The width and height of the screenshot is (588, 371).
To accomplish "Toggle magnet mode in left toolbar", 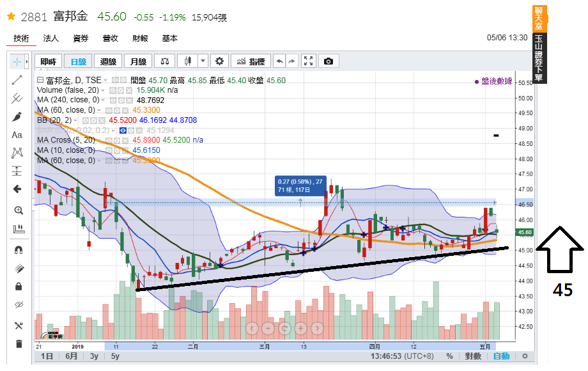I will click(19, 250).
